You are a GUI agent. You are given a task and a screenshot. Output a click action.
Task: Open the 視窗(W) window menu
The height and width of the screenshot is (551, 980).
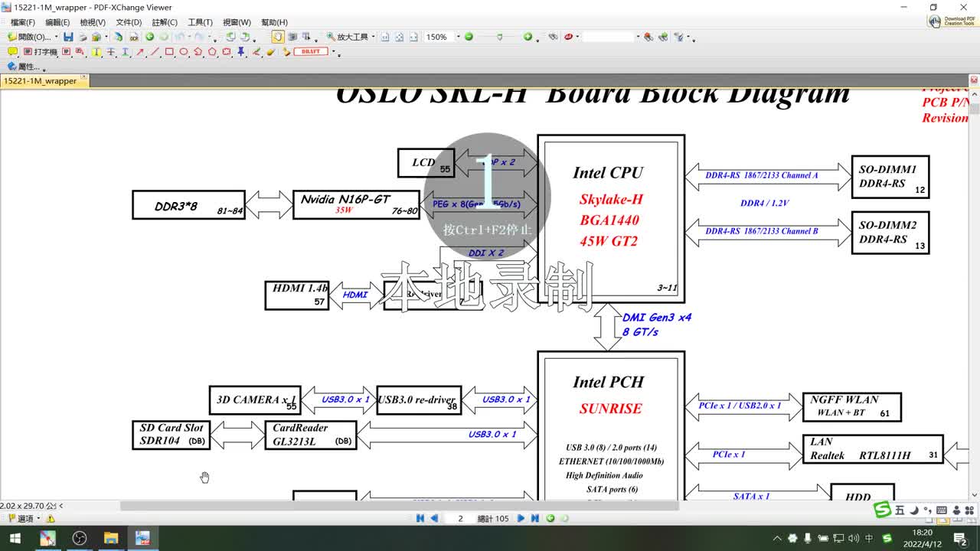pos(237,22)
